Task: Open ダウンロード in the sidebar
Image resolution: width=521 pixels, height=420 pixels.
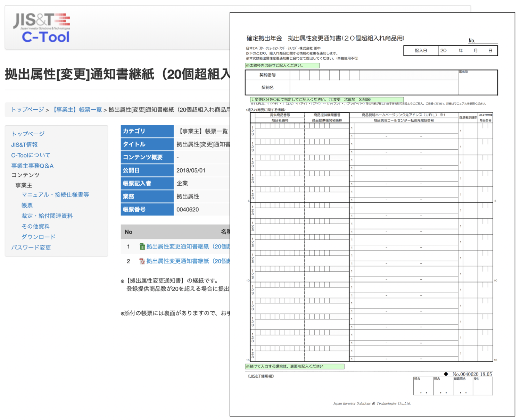Action: (39, 237)
